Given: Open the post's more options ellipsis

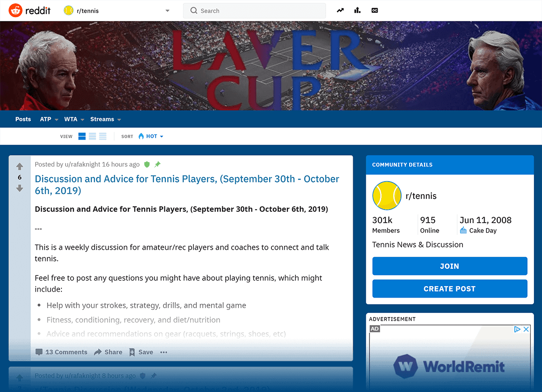Looking at the screenshot, I should click(x=164, y=352).
